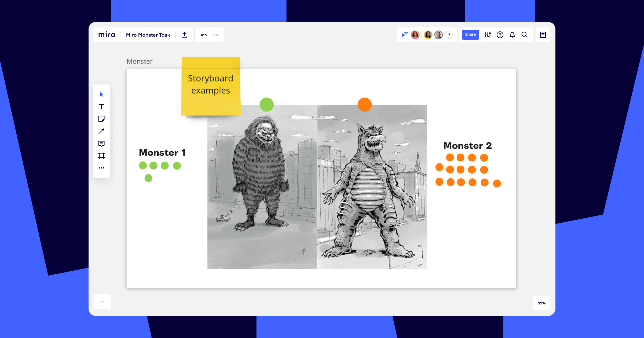Click the Miro logo
This screenshot has width=644, height=338.
tap(107, 35)
